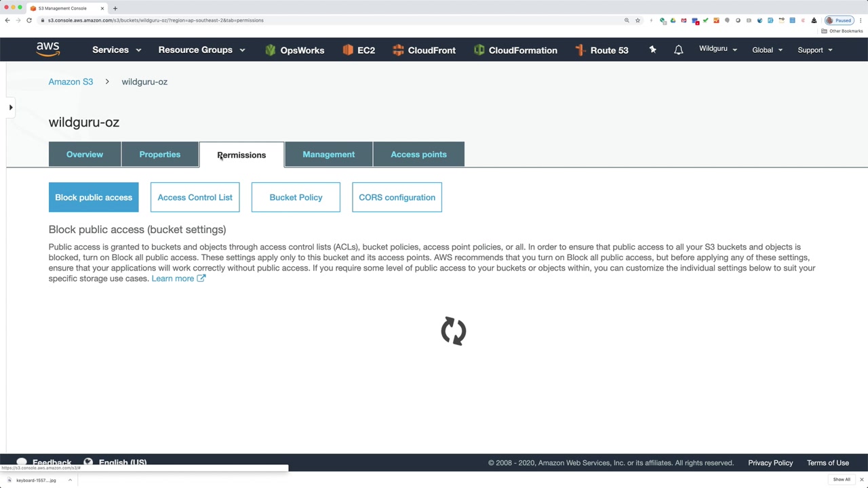
Task: Open the Route 53 service shortcut
Action: click(601, 50)
